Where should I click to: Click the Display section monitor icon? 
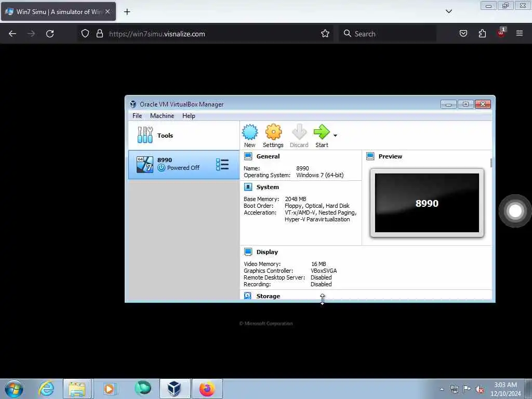tap(248, 252)
